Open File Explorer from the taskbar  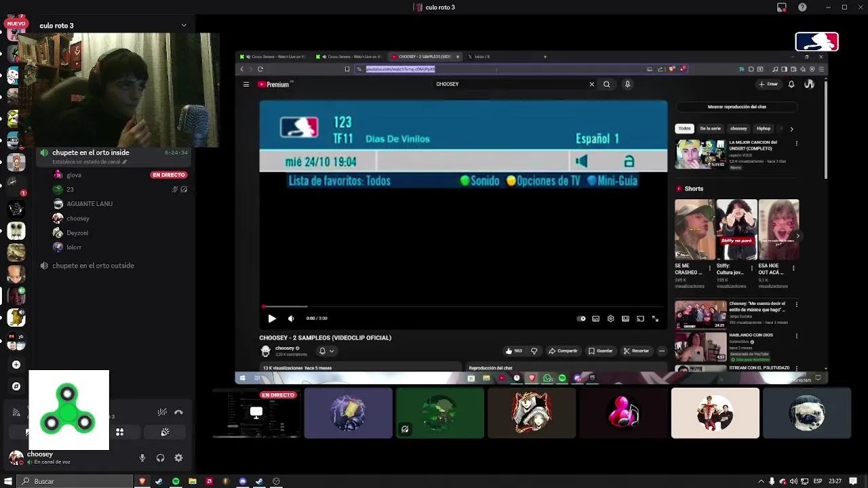point(193,481)
